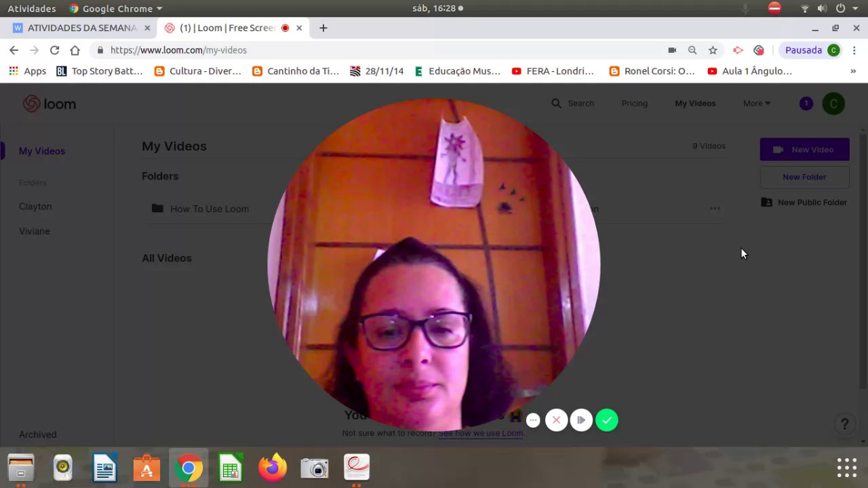Open the help question mark button
The width and height of the screenshot is (868, 488).
tap(845, 424)
